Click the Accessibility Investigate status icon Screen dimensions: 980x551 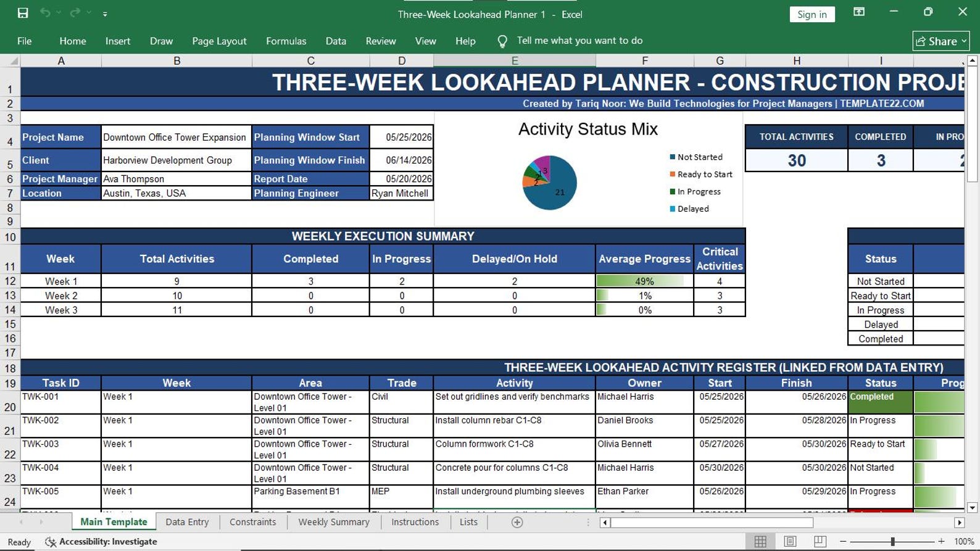point(51,542)
